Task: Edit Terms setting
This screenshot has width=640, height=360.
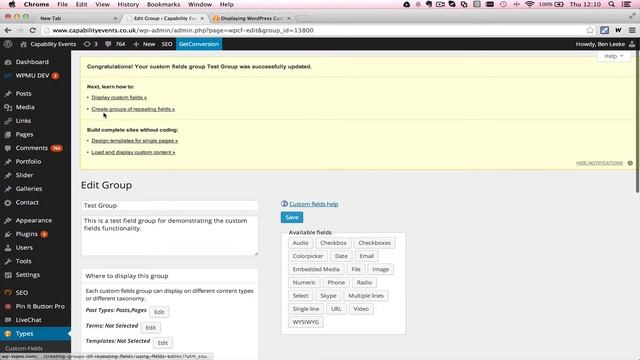Action: [151, 327]
